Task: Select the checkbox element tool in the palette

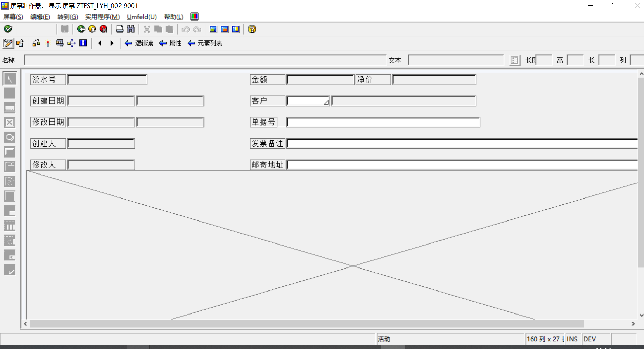Action: pos(9,122)
